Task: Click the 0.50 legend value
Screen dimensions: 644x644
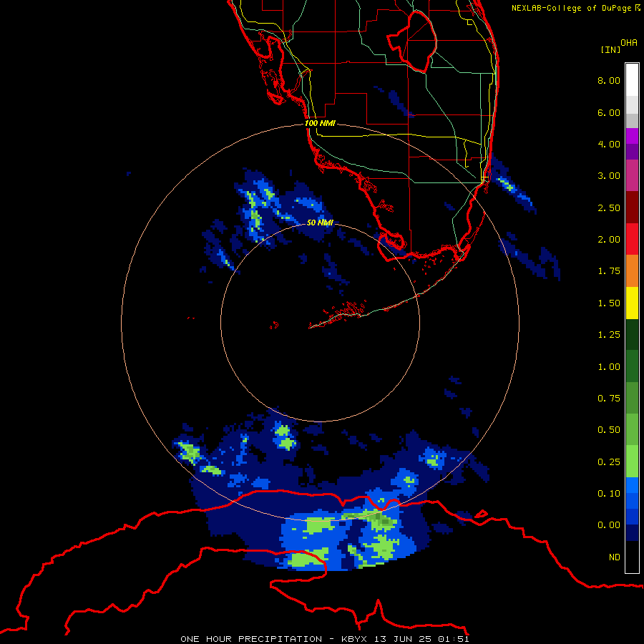Action: click(609, 430)
